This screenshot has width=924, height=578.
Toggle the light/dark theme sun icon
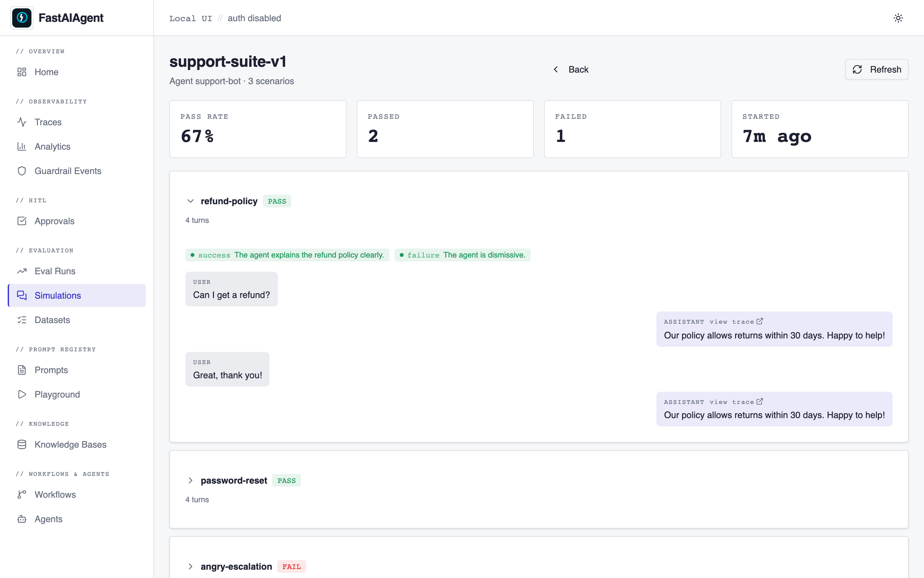[898, 18]
